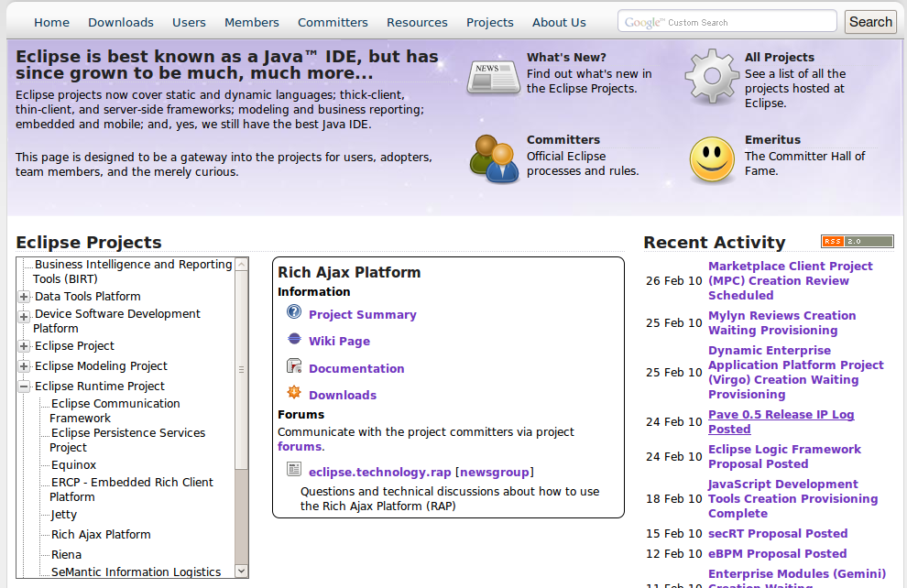Open the Projects navigation item
The width and height of the screenshot is (907, 588).
click(x=490, y=23)
